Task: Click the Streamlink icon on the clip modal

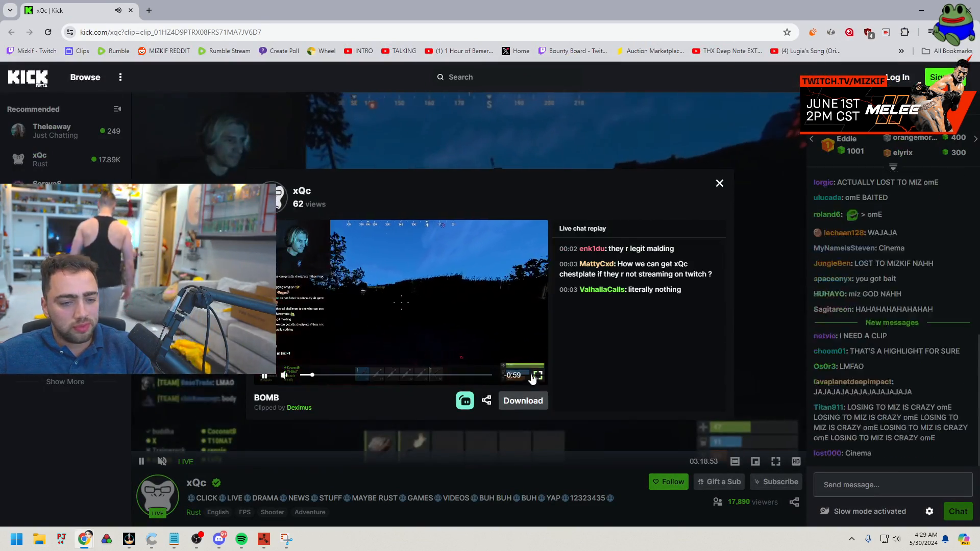Action: click(x=465, y=400)
